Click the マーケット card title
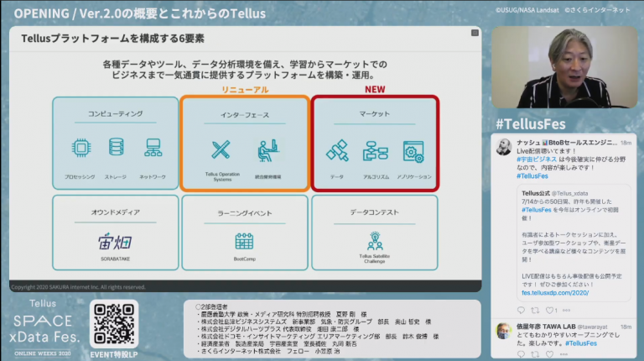This screenshot has width=644, height=361. (374, 114)
